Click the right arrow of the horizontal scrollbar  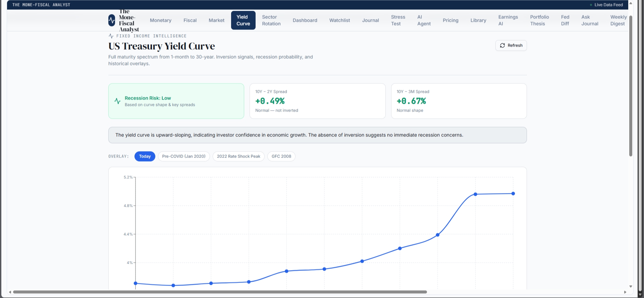pyautogui.click(x=625, y=292)
